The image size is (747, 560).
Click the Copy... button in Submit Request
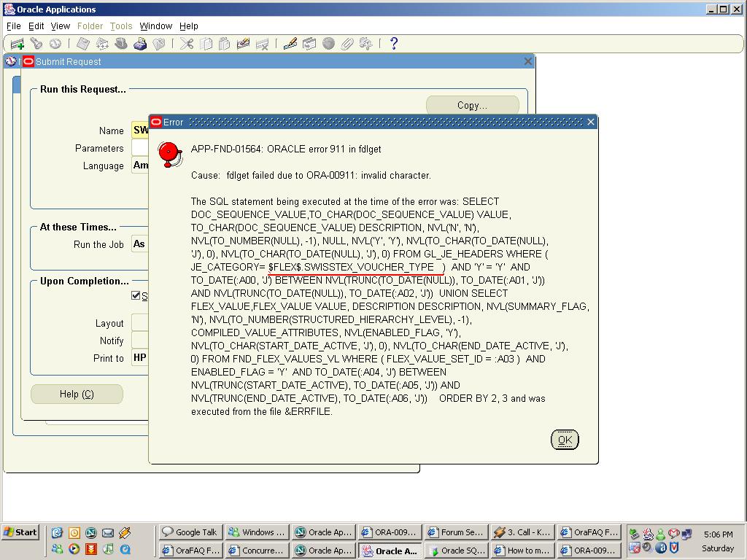click(x=472, y=105)
